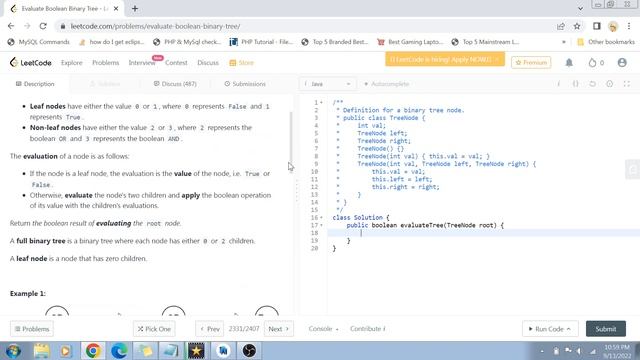Viewport: 640px width, 360px height.
Task: Reload the page
Action: tap(43, 26)
